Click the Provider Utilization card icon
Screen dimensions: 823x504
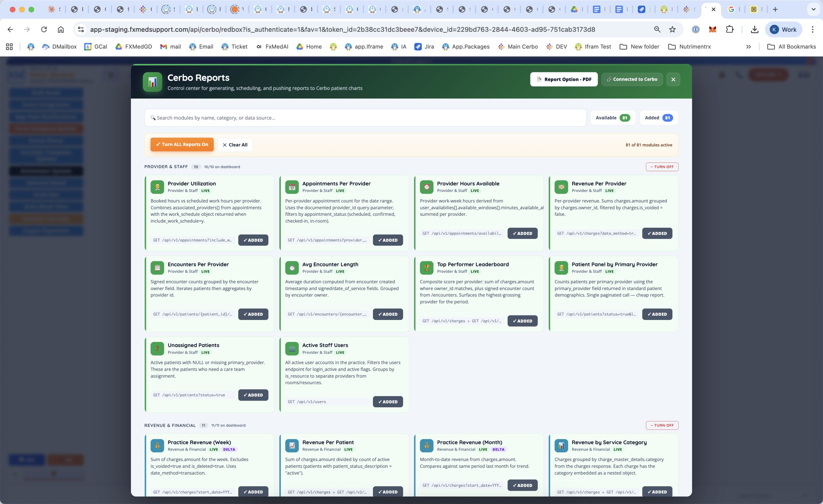pos(157,187)
